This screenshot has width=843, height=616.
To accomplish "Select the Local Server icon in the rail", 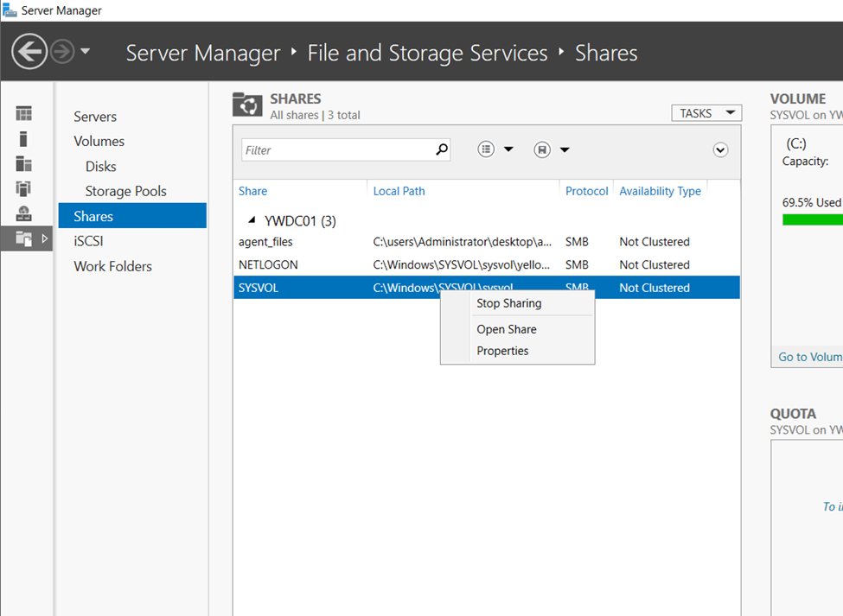I will (23, 138).
